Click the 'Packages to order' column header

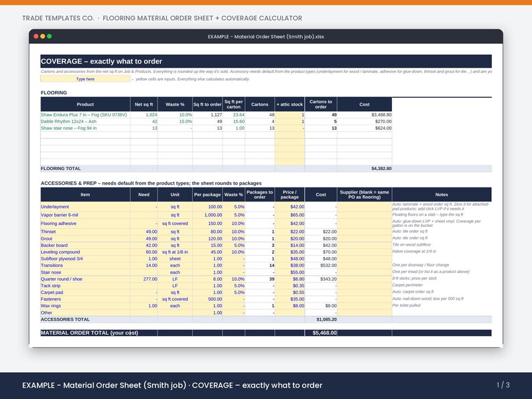click(x=259, y=195)
